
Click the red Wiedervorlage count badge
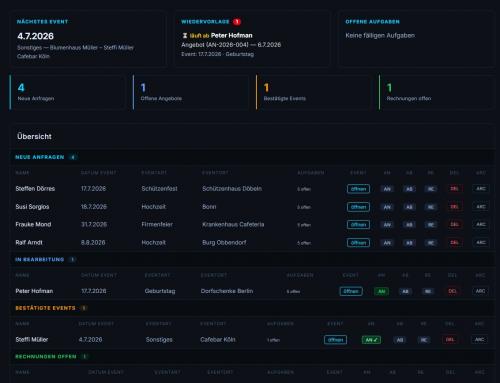pos(237,22)
